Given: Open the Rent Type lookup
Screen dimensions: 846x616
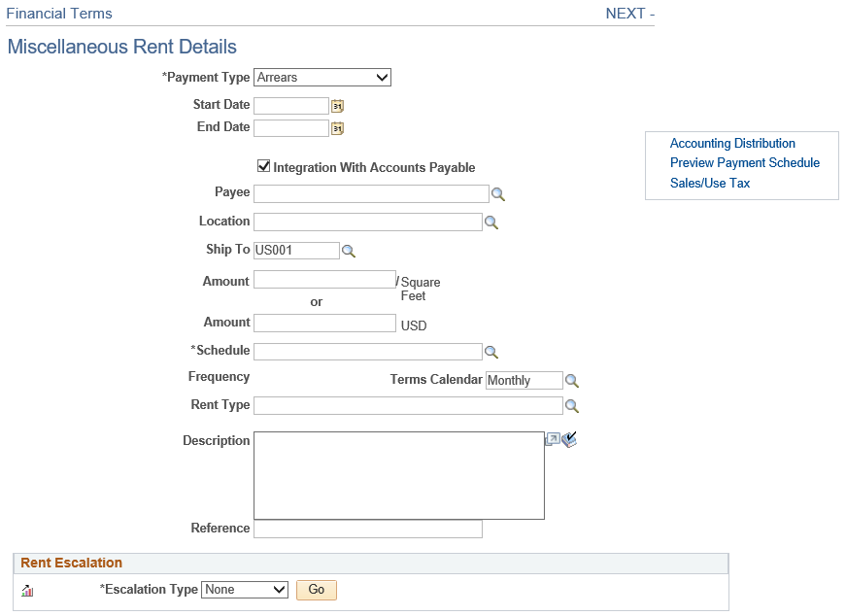Looking at the screenshot, I should click(x=572, y=405).
